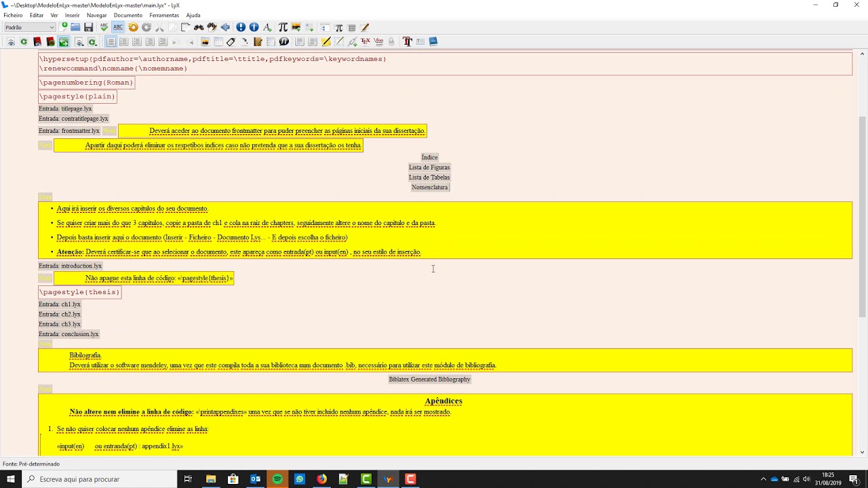Apply the numbered list layout
868x488 pixels.
click(x=123, y=42)
